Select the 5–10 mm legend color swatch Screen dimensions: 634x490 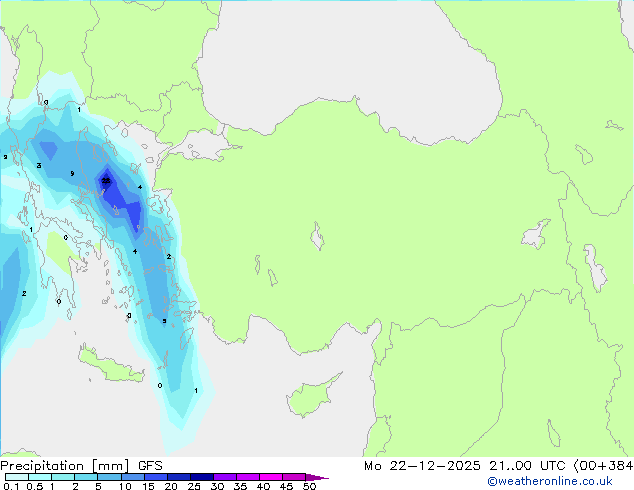tap(109, 477)
